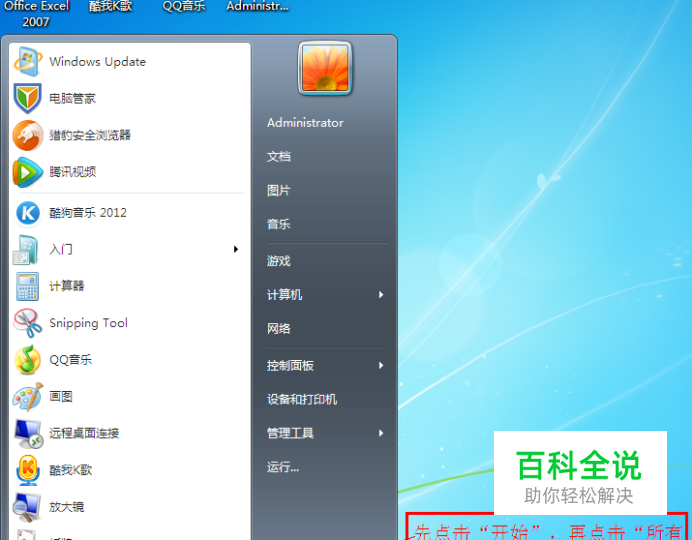Image resolution: width=692 pixels, height=540 pixels.
Task: Launch 电脑管家 shield icon
Action: pyautogui.click(x=27, y=98)
